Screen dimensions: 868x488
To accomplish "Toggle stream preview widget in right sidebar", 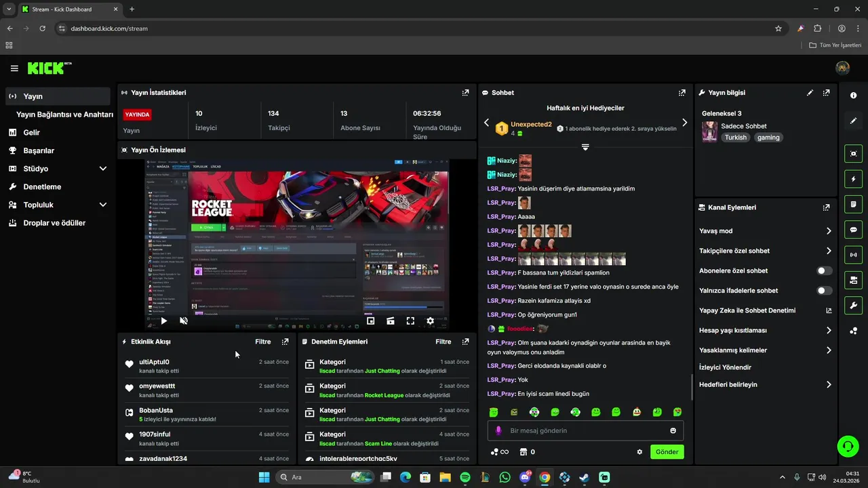I will click(854, 154).
